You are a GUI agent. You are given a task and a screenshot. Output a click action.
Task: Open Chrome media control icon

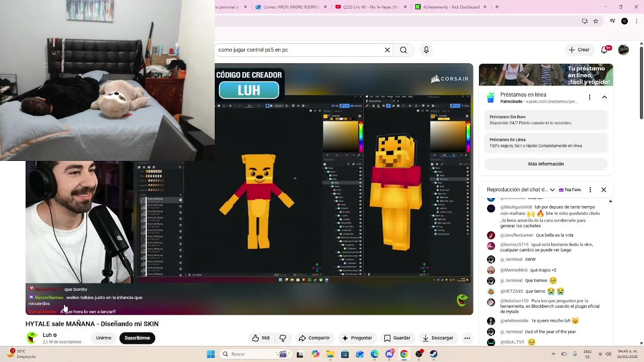(612, 21)
